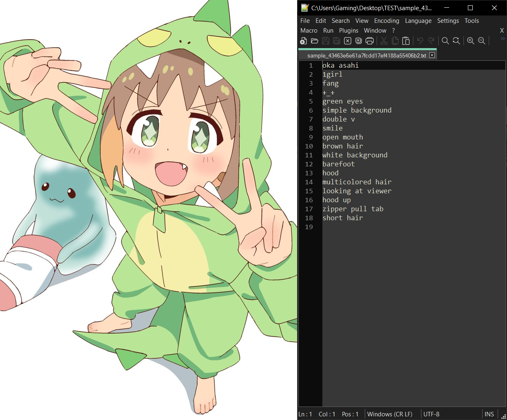Click the 'multicolored hair' line
The image size is (507, 420).
[x=357, y=182]
